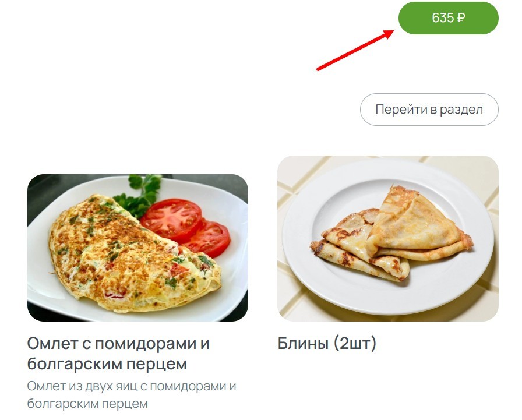Click the 'Перейти в раздел' button
The height and width of the screenshot is (420, 522).
tap(429, 110)
